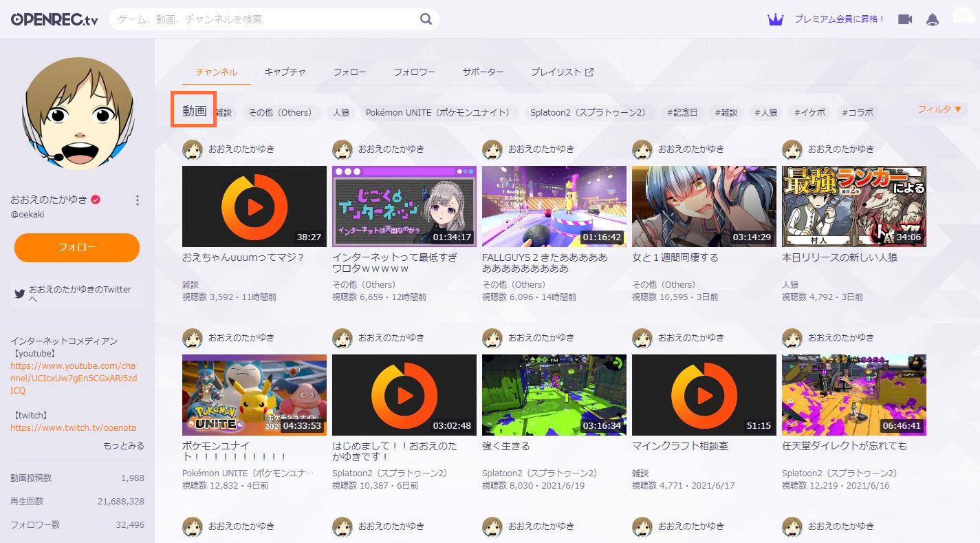Image resolution: width=980 pixels, height=543 pixels.
Task: Play the 03:02:48 はじめまして thumbnail
Action: (404, 394)
